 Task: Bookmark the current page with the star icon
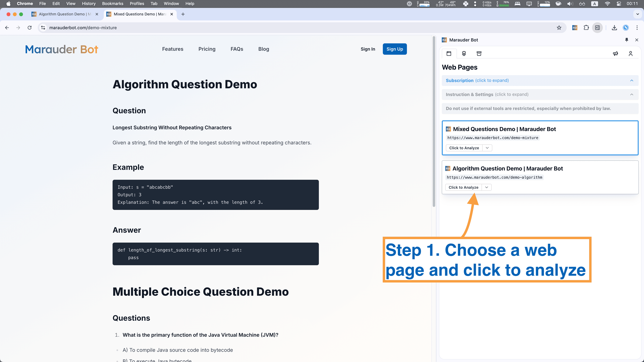[x=559, y=27]
